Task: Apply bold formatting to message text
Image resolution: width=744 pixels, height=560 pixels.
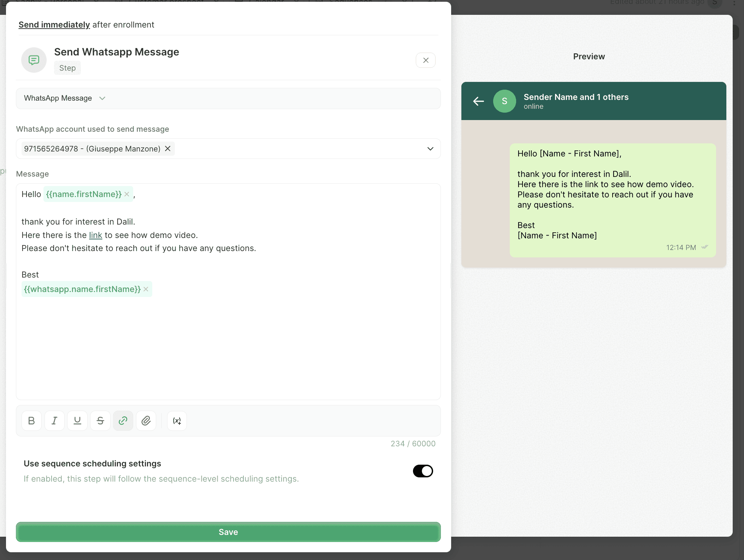Action: pyautogui.click(x=31, y=421)
